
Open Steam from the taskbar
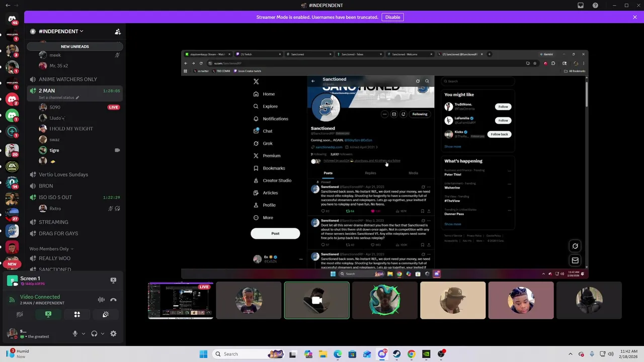396,354
